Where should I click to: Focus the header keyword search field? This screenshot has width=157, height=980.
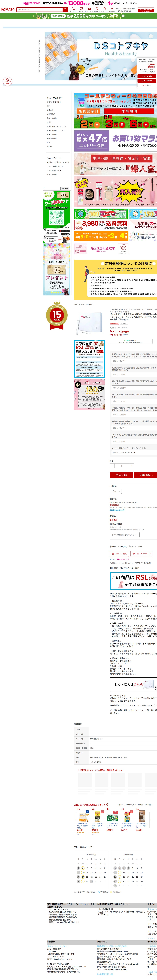[39, 10]
